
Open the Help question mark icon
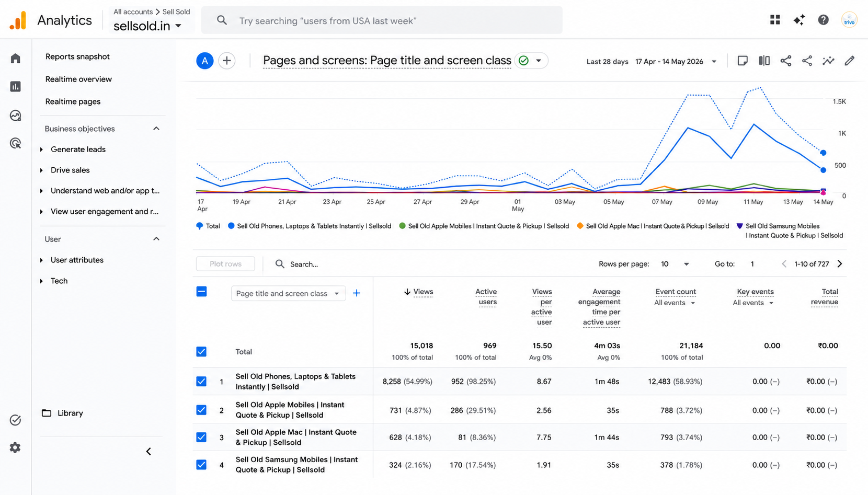823,20
